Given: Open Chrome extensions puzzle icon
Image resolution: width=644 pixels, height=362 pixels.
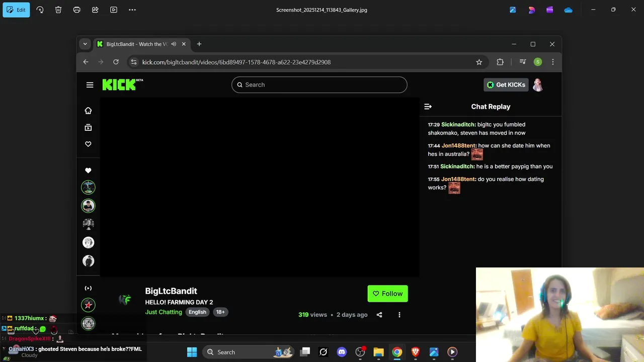Looking at the screenshot, I should 500,62.
